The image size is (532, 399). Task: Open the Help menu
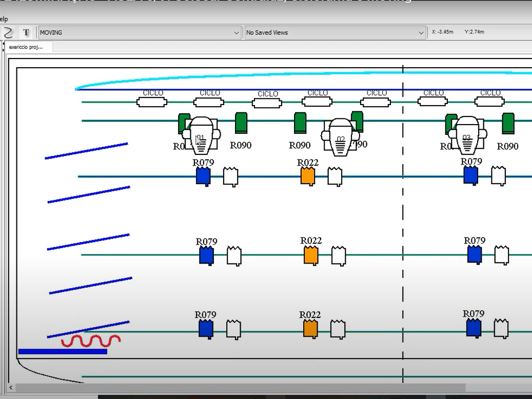[4, 19]
